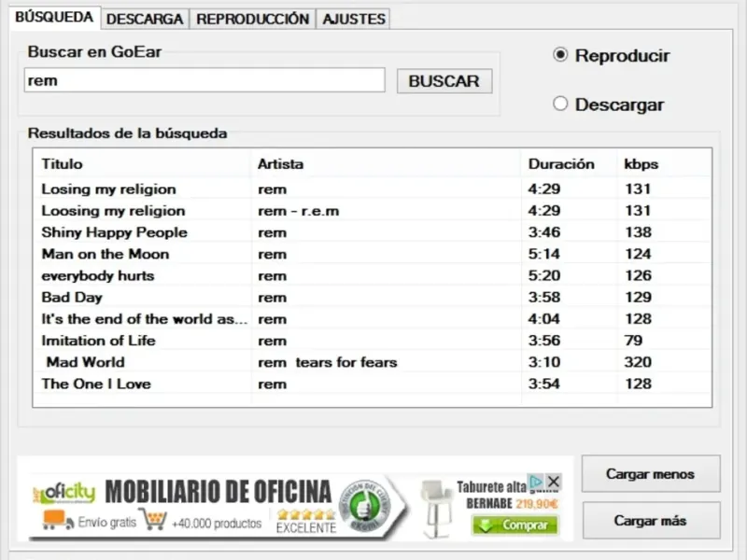
Task: Go to the AJUSTES tab
Action: pos(354,19)
